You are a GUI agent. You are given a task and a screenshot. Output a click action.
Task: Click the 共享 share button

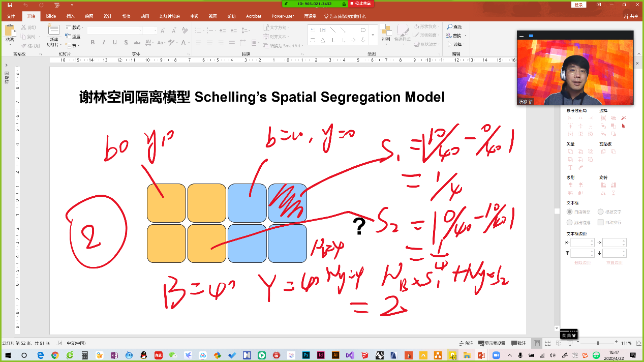[631, 16]
